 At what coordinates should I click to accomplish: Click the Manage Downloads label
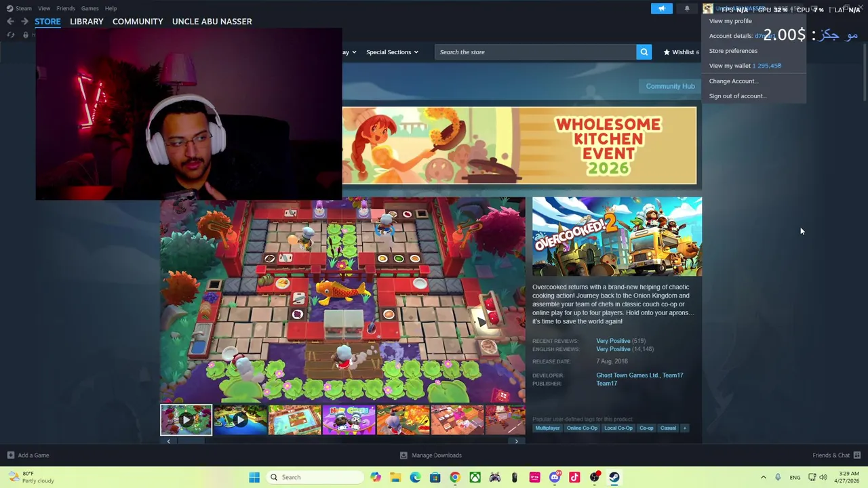tap(437, 455)
